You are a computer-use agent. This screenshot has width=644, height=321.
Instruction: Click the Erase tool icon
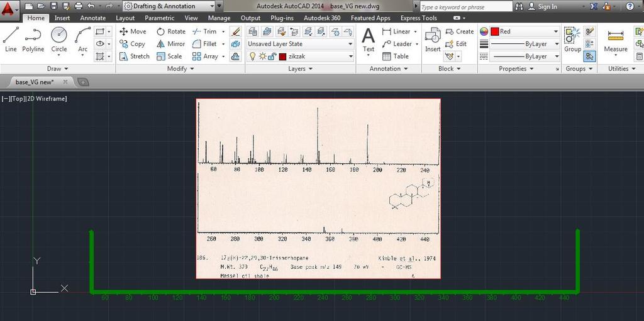pos(235,31)
